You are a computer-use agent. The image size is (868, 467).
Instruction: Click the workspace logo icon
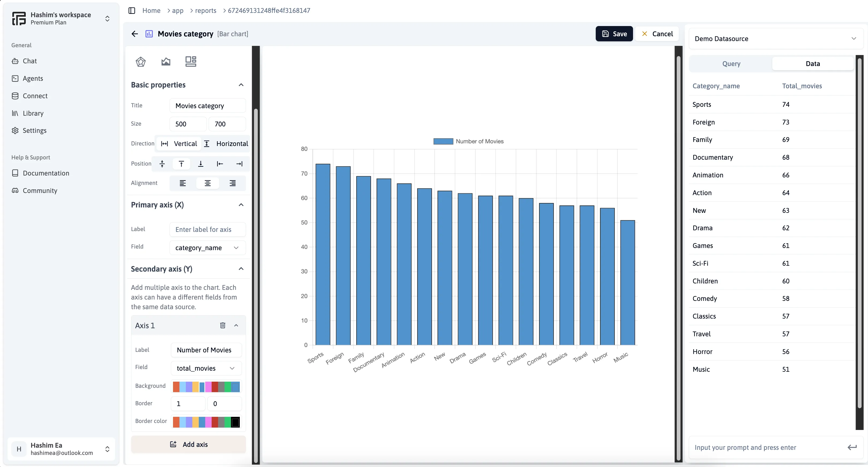tap(19, 18)
